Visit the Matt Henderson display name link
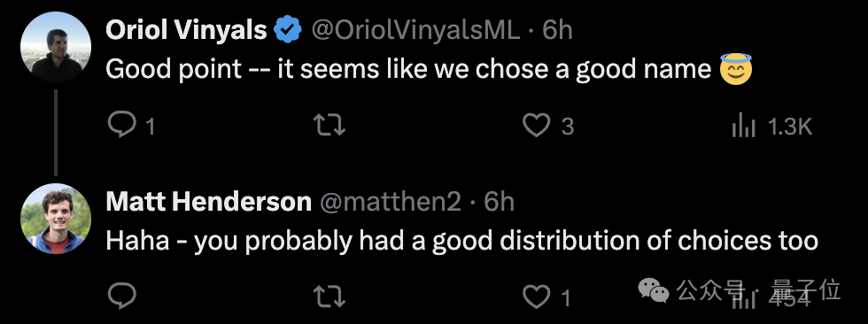This screenshot has height=324, width=868. (209, 202)
